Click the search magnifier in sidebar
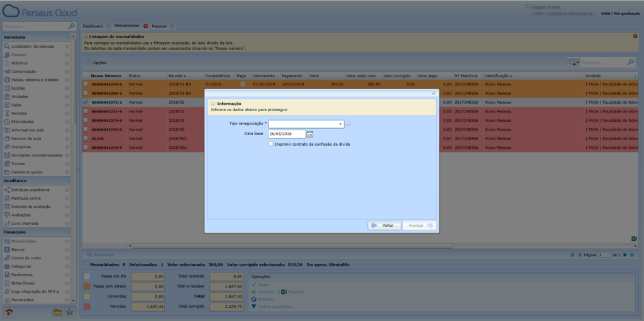Image resolution: width=644 pixels, height=321 pixels. tap(71, 26)
